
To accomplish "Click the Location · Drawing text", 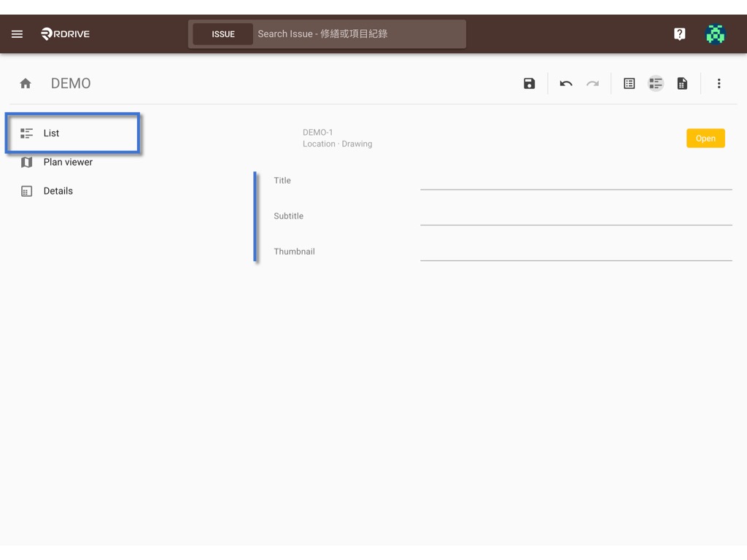I will pos(337,144).
